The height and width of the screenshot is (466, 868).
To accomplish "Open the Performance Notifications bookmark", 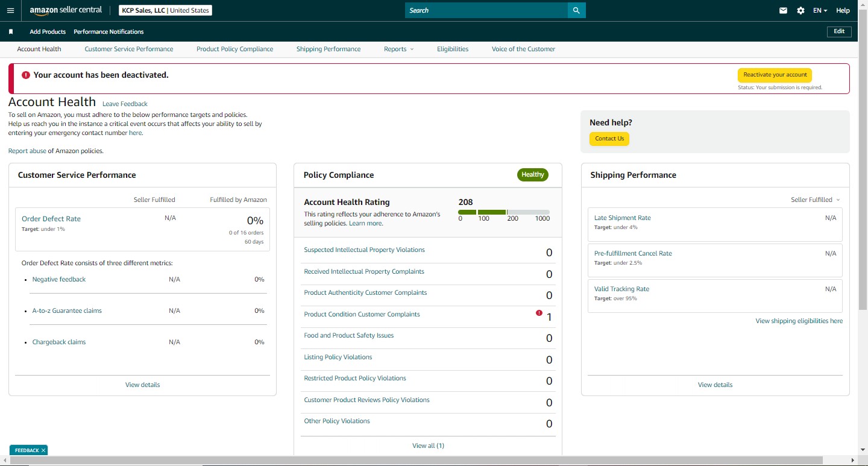I will 108,31.
